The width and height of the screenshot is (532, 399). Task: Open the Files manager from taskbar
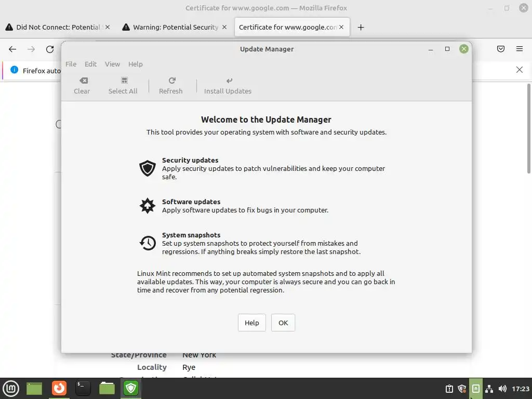107,388
